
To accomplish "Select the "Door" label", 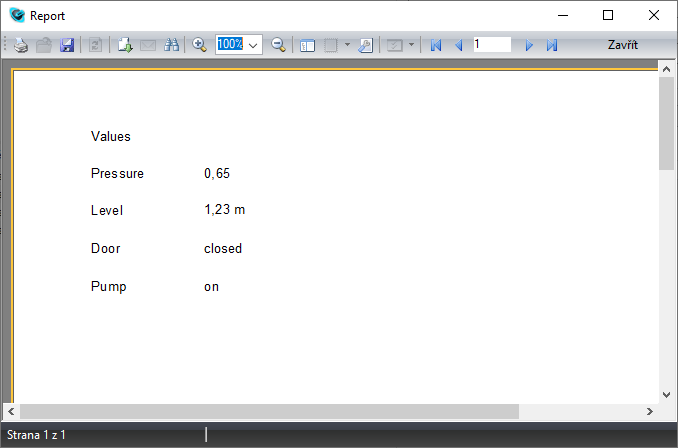I will [x=106, y=249].
